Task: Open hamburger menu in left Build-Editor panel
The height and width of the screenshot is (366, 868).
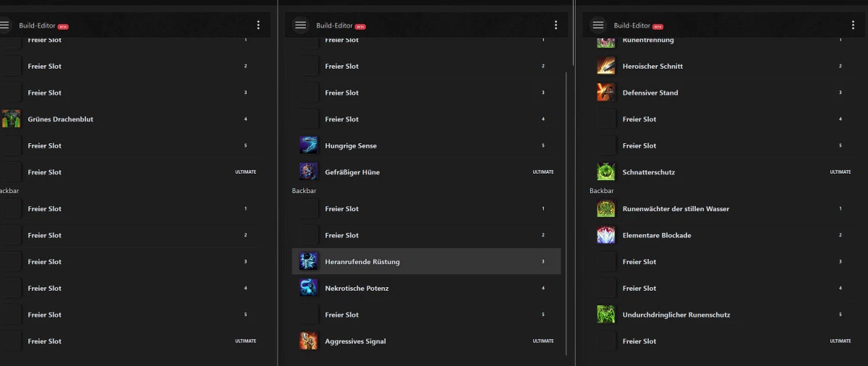Action: (x=4, y=25)
